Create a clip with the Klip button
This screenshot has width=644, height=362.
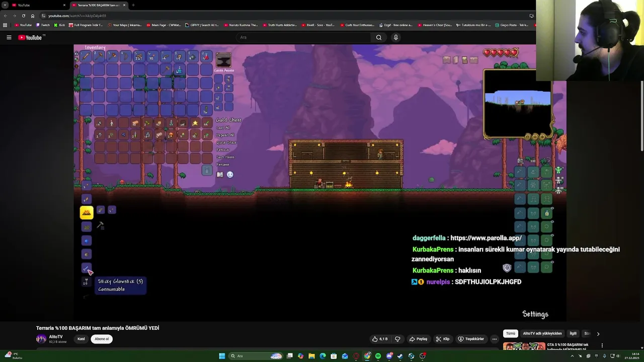(443, 339)
